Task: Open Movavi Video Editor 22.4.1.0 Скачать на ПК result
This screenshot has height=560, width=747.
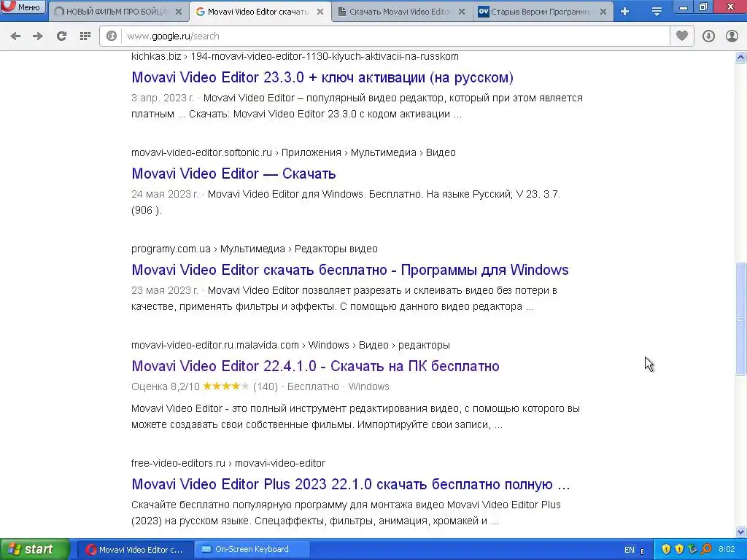Action: [x=315, y=366]
